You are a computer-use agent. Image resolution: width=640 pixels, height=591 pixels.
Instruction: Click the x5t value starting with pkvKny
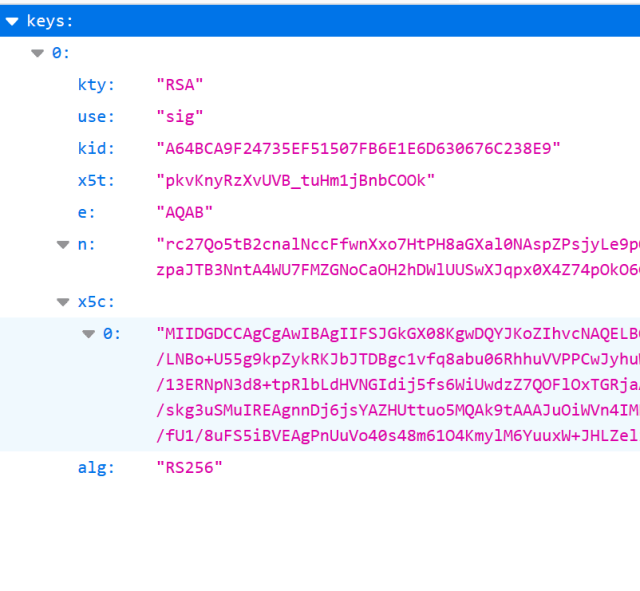(296, 181)
